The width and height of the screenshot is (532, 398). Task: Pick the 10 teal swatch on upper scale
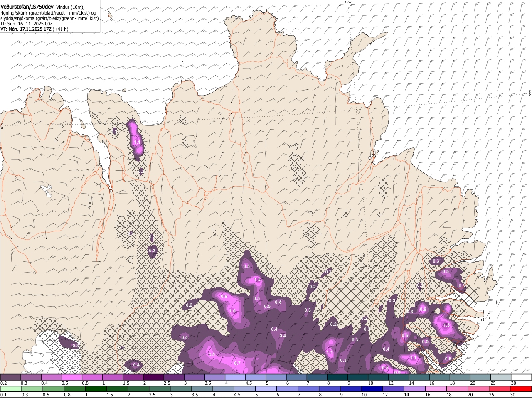coord(378,377)
